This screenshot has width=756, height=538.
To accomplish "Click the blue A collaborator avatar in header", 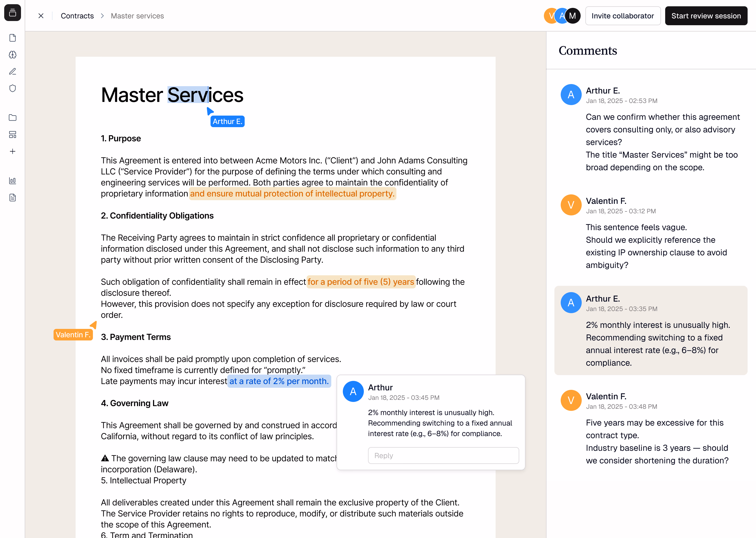I will pyautogui.click(x=561, y=16).
